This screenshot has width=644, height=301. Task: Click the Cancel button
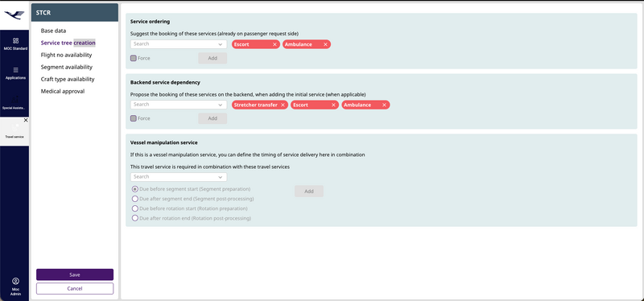coord(75,289)
